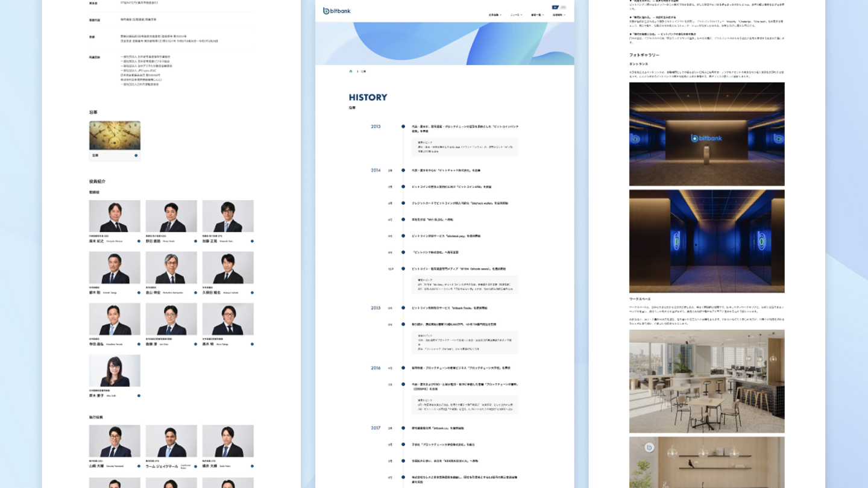The image size is (868, 488).
Task: Open info icon beside 都木 聡
Action: click(x=139, y=293)
